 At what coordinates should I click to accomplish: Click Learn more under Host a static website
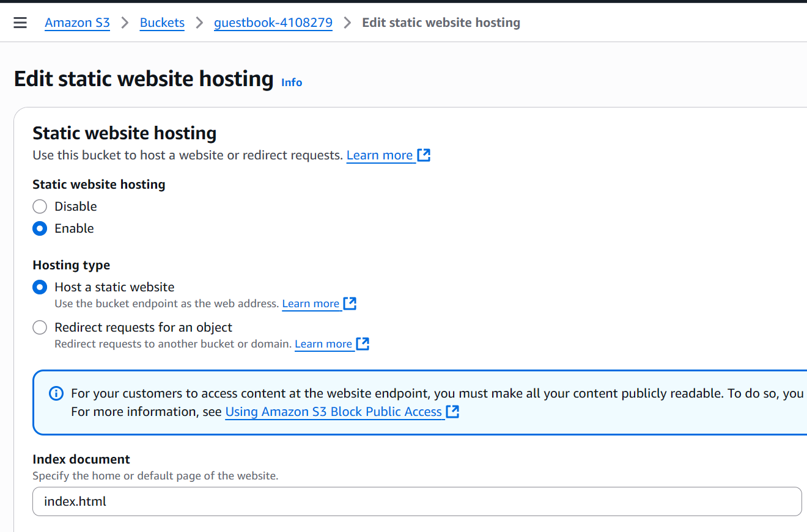(x=311, y=304)
